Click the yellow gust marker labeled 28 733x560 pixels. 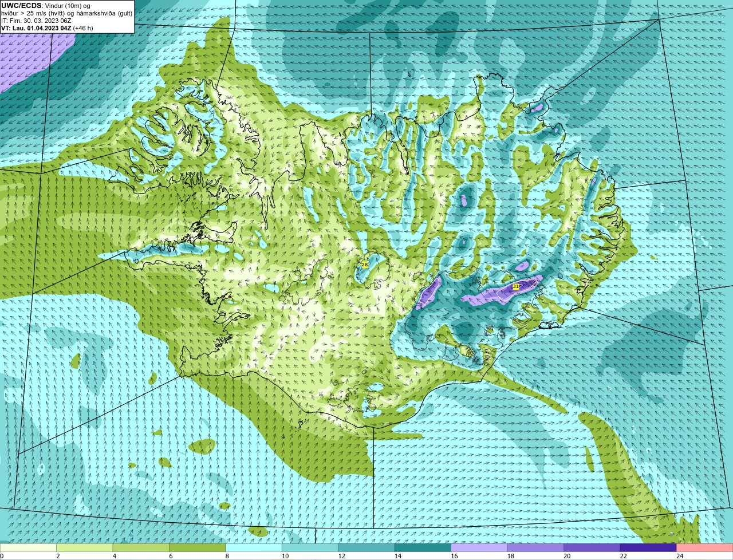[x=364, y=265]
